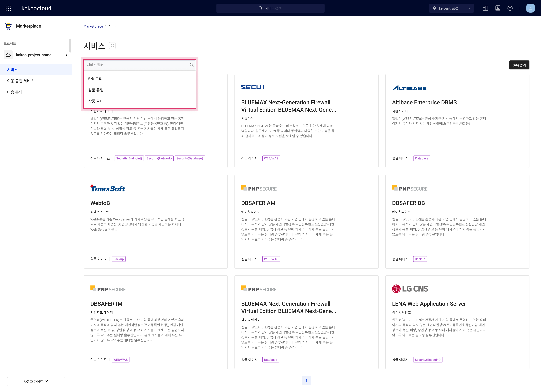Click the TmaxSoft logo
The image size is (541, 392).
[x=108, y=189]
